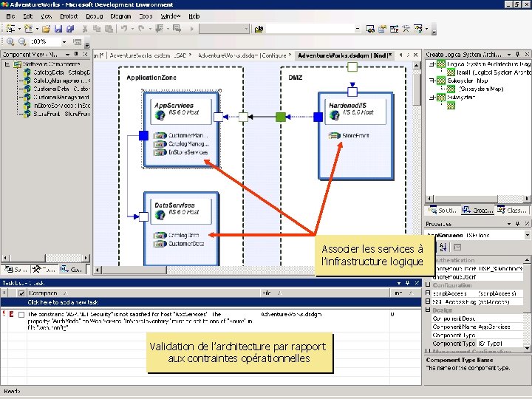Screen dimensions: 532x399
Task: Select CustomerData inside DataServices host
Action: (x=186, y=244)
